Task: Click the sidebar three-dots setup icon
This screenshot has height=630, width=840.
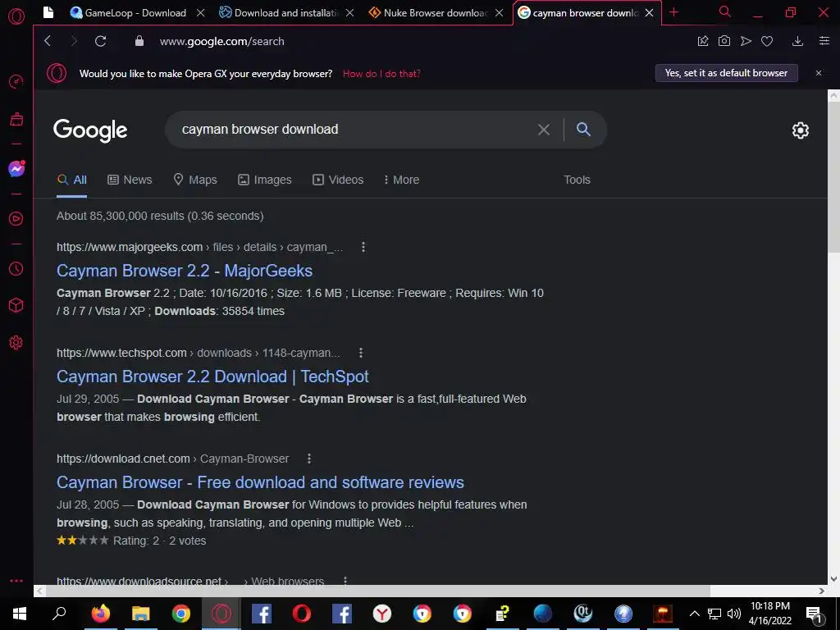Action: (x=16, y=581)
